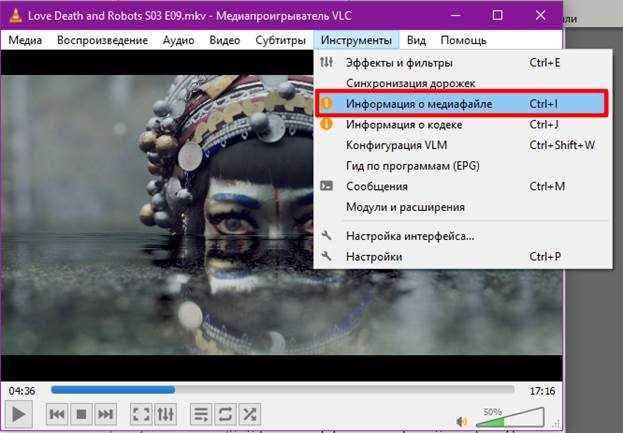This screenshot has height=433, width=623.
Task: Open Настройки preferences
Action: tap(463, 257)
